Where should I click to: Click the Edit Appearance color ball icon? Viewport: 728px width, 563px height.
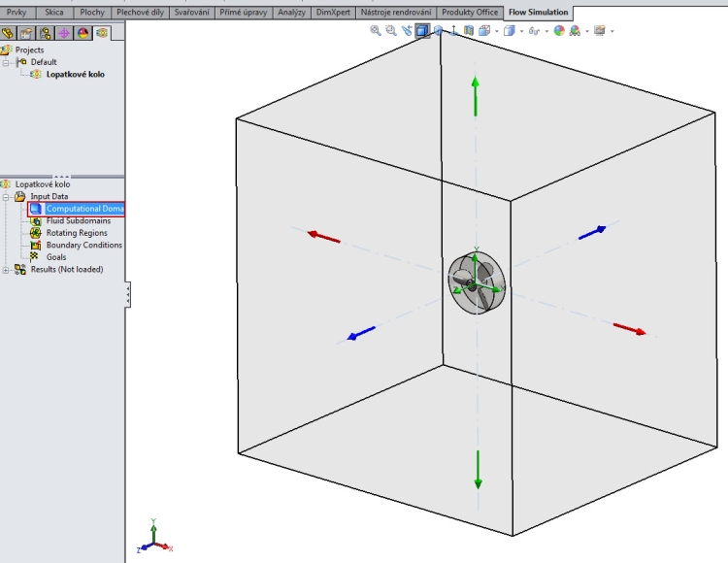tap(559, 31)
